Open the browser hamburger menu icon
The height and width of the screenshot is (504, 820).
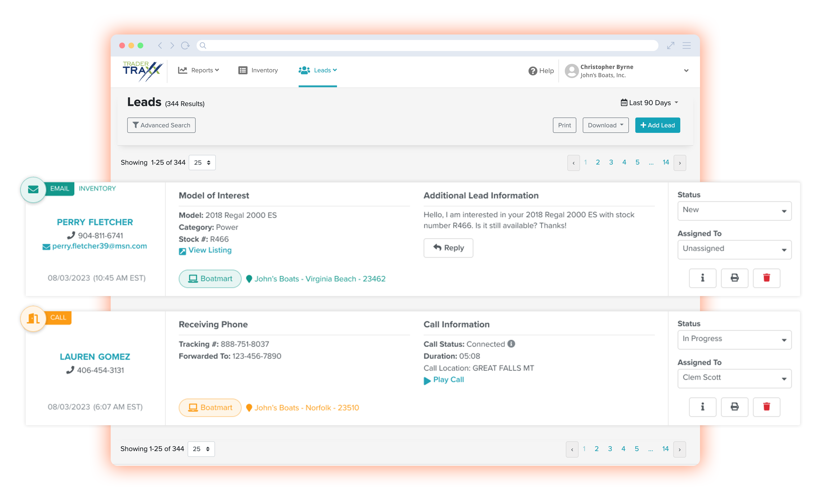click(686, 45)
